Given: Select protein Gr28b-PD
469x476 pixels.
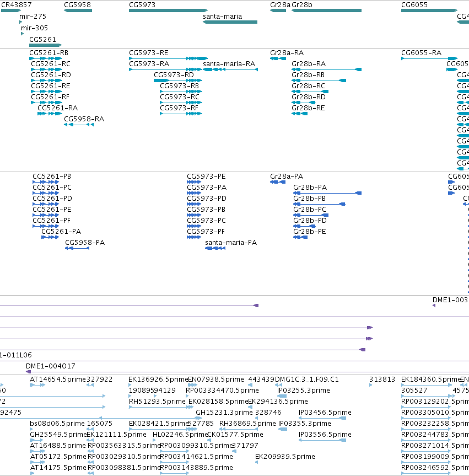Looking at the screenshot, I should coord(310,221).
